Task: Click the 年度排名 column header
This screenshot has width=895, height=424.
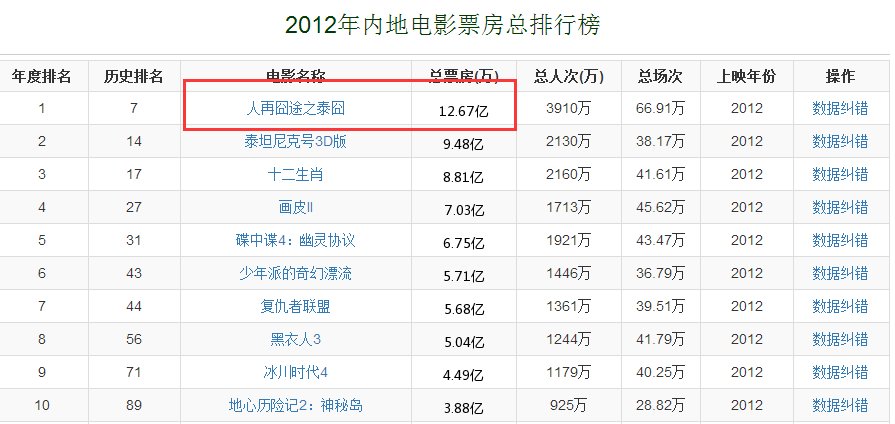Action: tap(41, 76)
